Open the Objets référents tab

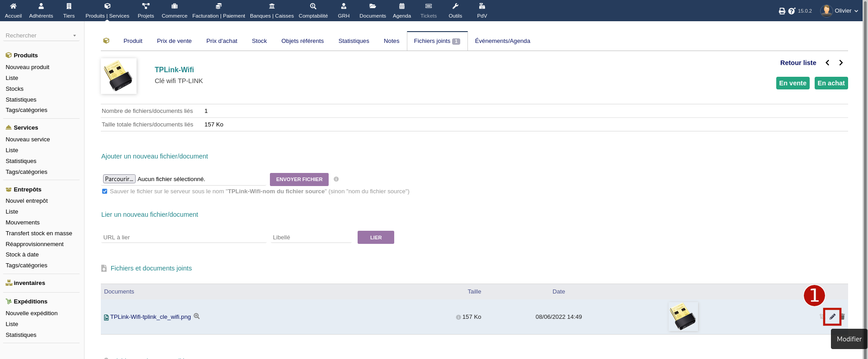point(302,41)
